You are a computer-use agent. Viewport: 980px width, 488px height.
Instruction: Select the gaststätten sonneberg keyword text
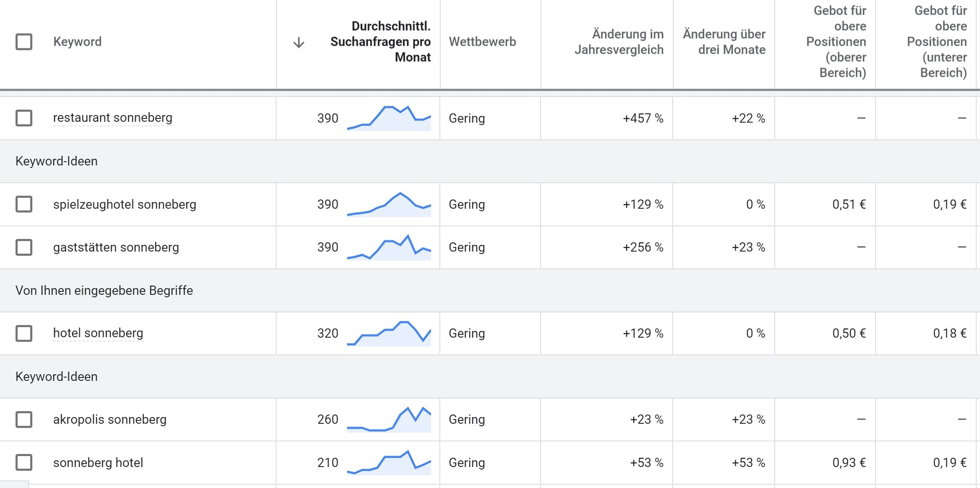(x=116, y=247)
